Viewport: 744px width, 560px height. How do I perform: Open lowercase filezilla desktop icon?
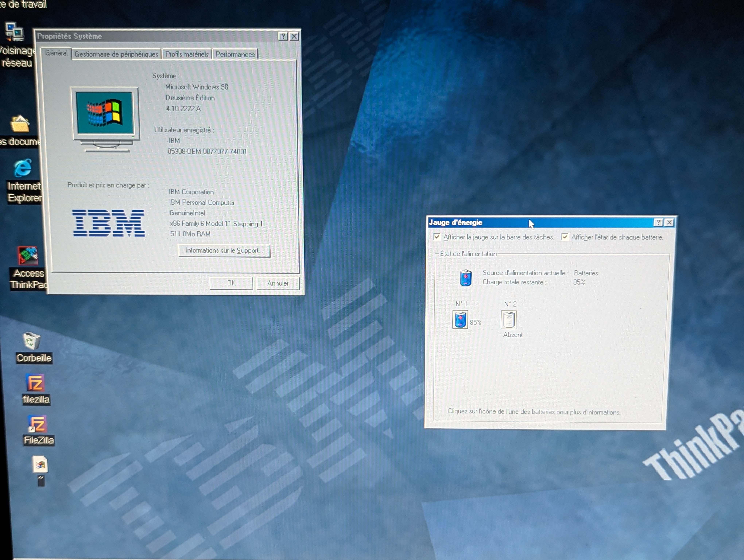click(x=35, y=383)
